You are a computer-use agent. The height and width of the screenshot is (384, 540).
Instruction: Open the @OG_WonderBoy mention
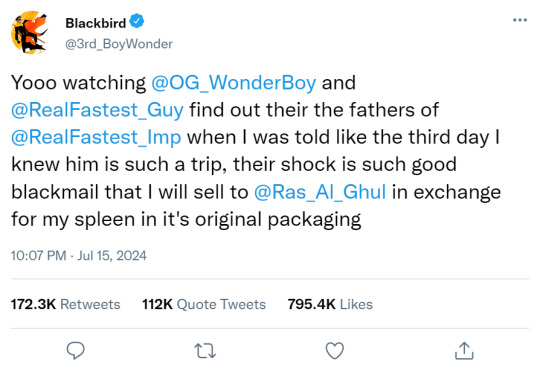coord(233,83)
